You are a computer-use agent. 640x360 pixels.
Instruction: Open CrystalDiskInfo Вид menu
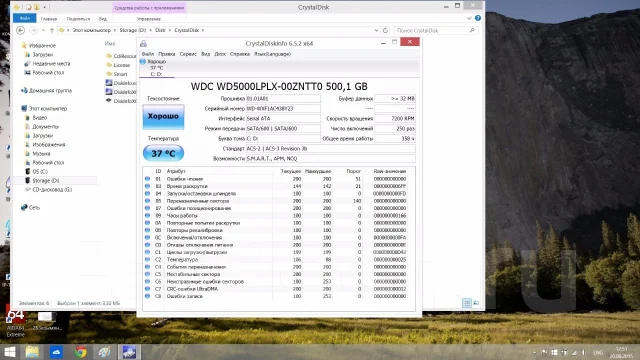click(206, 54)
